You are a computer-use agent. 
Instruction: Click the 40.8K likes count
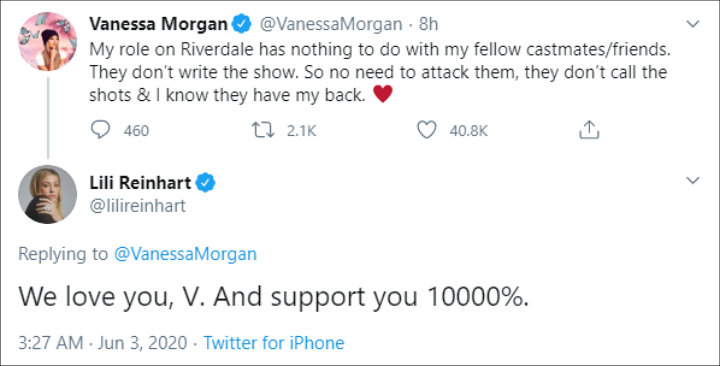coord(468,131)
